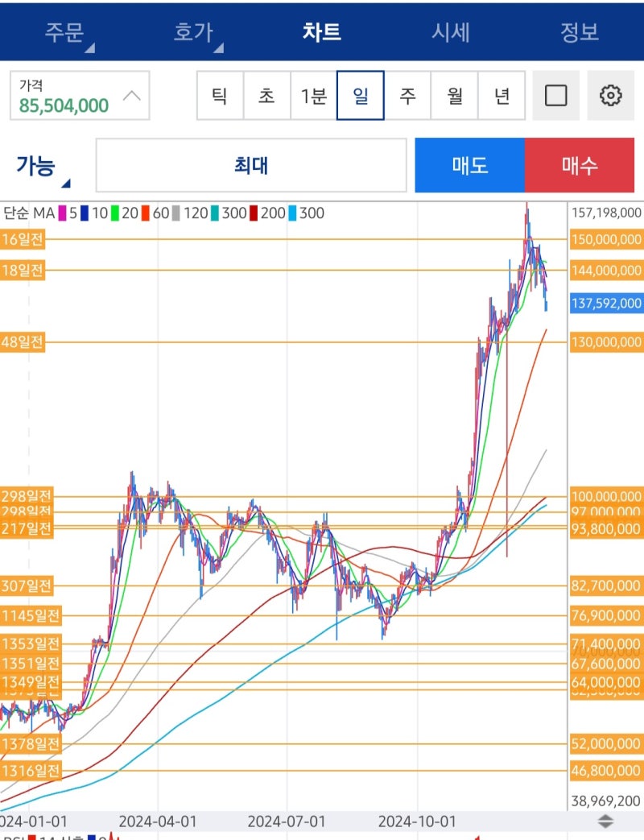644x840 pixels.
Task: Click the 76,900,000 price level tag
Action: click(x=606, y=615)
